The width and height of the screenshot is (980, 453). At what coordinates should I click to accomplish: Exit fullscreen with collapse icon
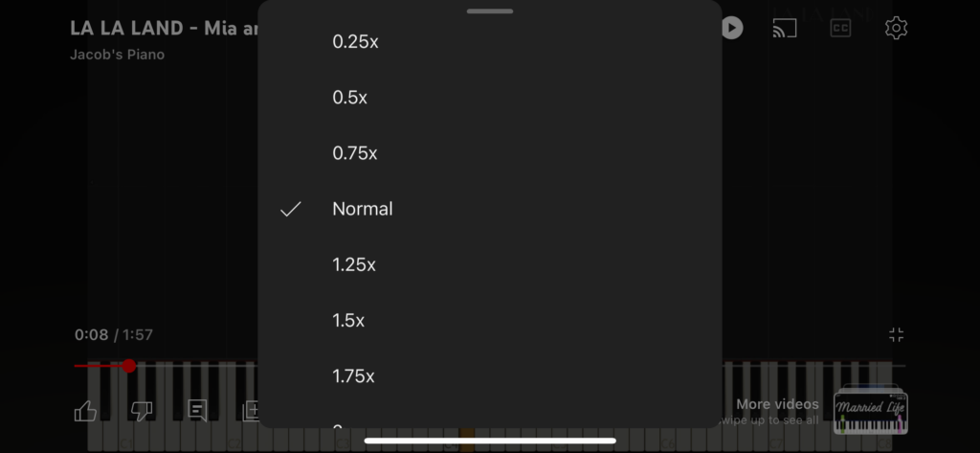click(896, 335)
